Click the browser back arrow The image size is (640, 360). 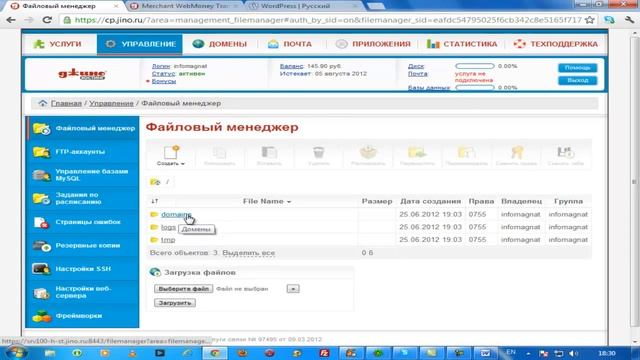tap(11, 20)
